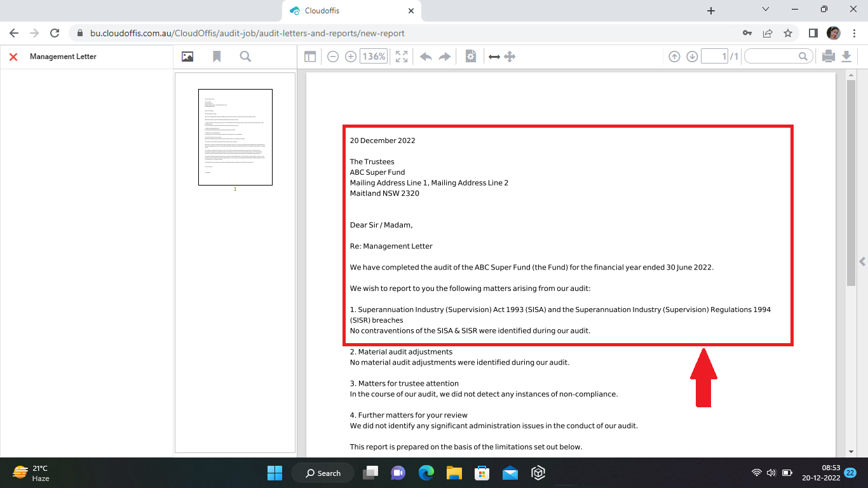Switch to full screen view

[402, 57]
